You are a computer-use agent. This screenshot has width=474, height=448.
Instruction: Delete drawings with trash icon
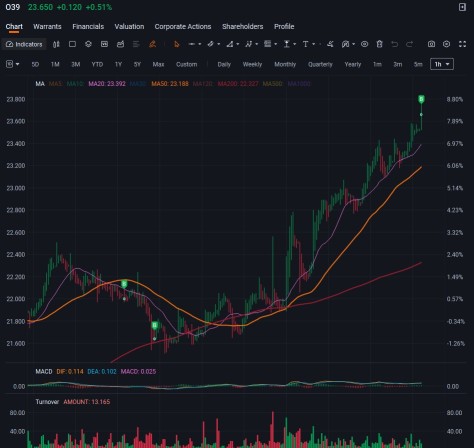[379, 44]
